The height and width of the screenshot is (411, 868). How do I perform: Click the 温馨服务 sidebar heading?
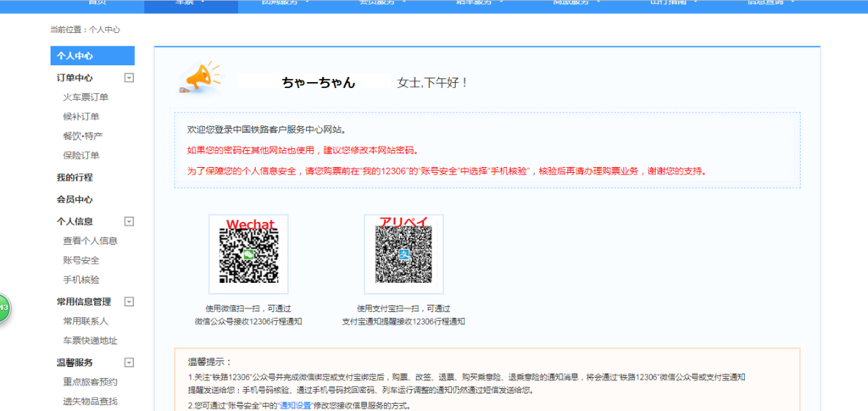click(75, 363)
